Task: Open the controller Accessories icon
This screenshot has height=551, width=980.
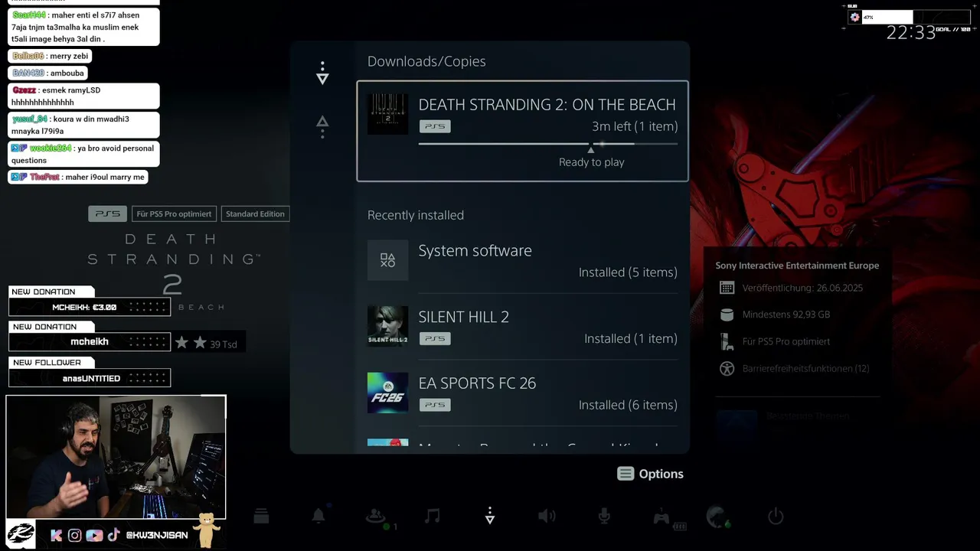Action: pos(661,517)
